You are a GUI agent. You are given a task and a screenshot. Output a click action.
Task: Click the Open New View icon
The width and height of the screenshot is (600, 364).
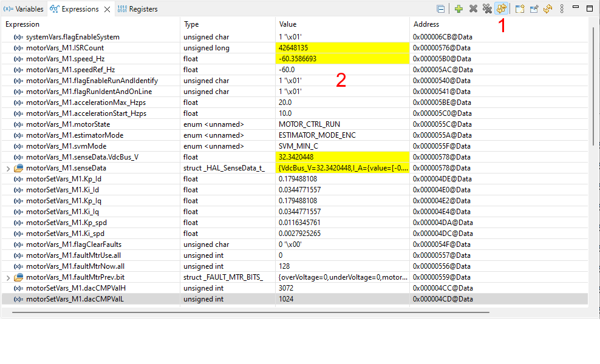click(520, 9)
